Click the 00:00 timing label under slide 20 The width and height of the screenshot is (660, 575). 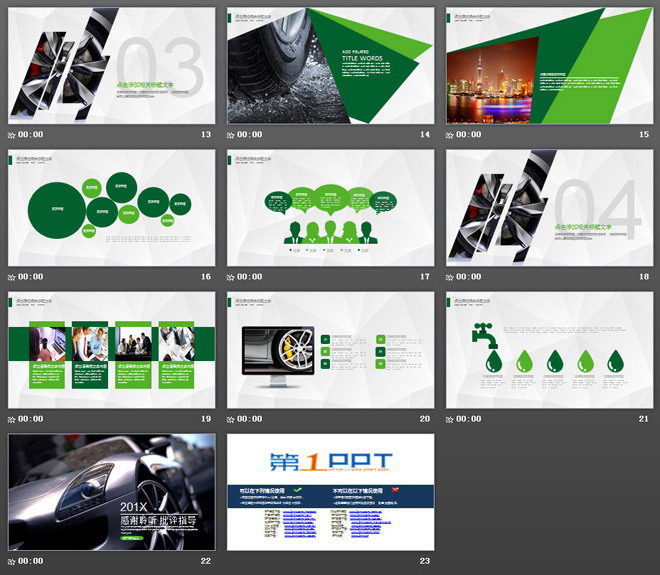[x=250, y=419]
